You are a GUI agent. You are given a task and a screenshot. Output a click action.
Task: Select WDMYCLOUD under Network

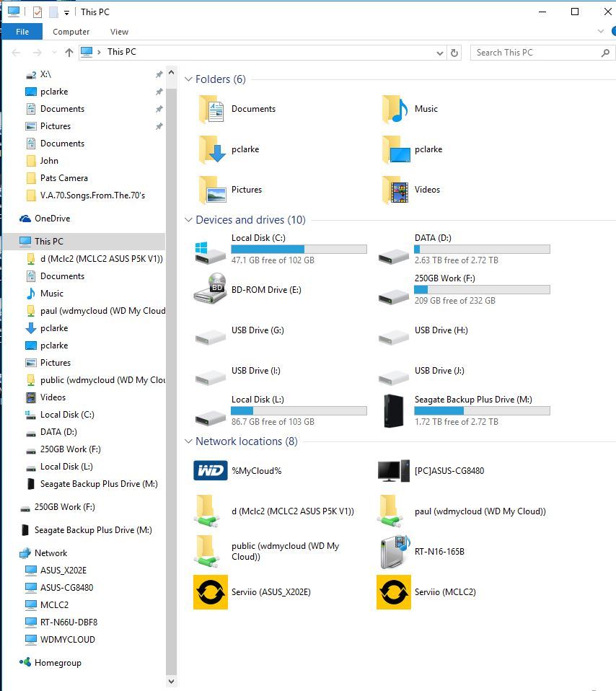tap(61, 640)
